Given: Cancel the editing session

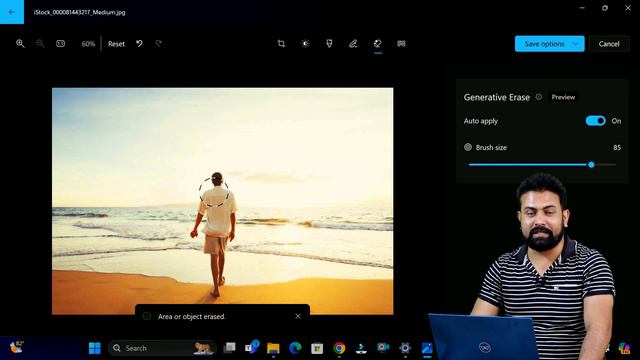Looking at the screenshot, I should [x=609, y=44].
